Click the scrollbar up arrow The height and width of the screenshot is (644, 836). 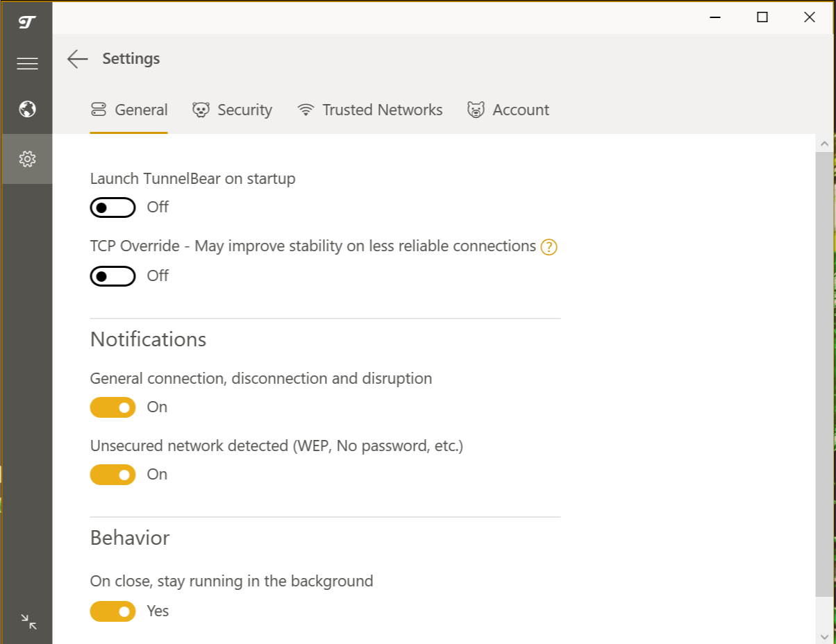coord(825,144)
